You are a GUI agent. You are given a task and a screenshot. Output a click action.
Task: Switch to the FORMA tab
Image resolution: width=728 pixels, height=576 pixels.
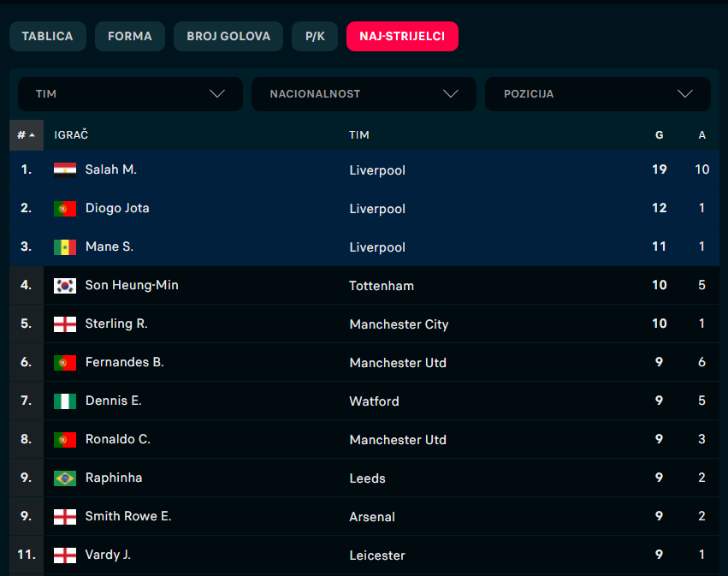(x=129, y=36)
